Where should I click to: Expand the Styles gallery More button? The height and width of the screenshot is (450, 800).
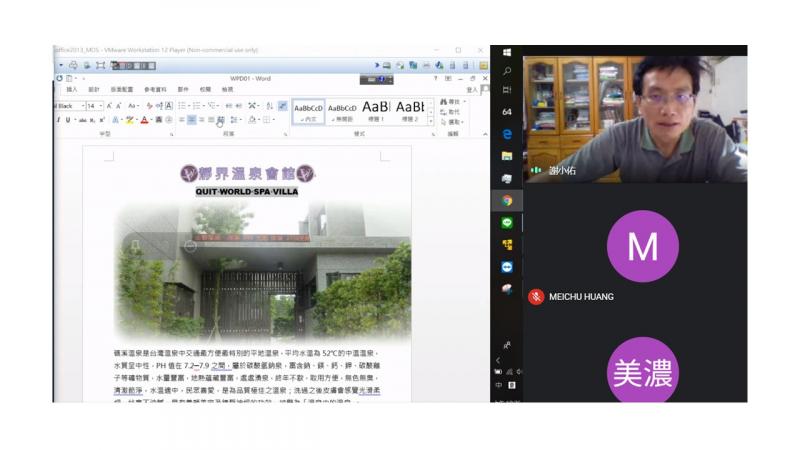431,121
